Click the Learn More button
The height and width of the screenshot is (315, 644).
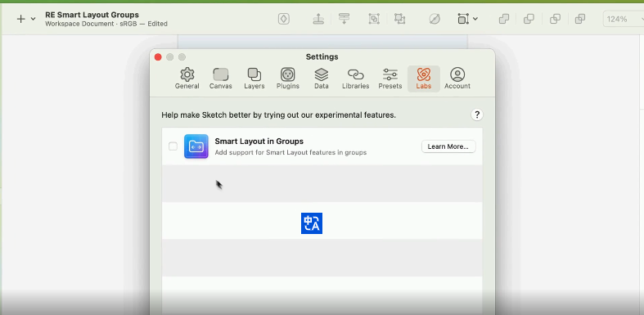(448, 146)
